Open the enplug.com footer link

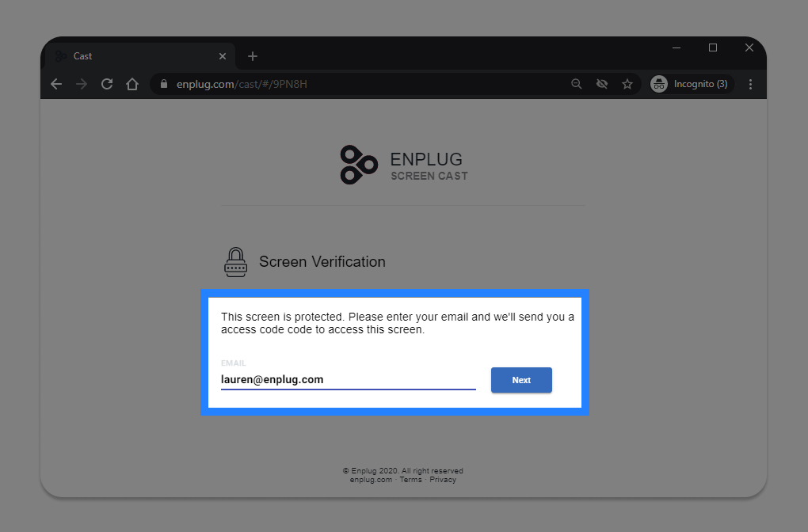coord(371,480)
